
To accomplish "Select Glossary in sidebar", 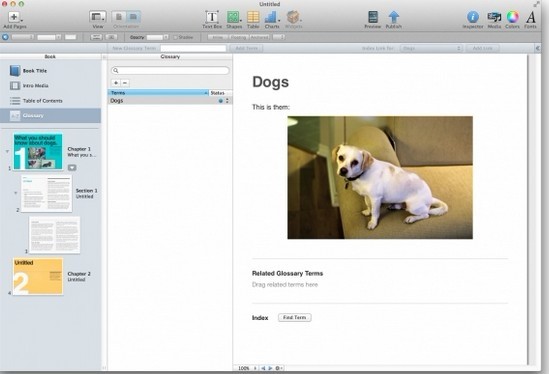I will tap(50, 116).
